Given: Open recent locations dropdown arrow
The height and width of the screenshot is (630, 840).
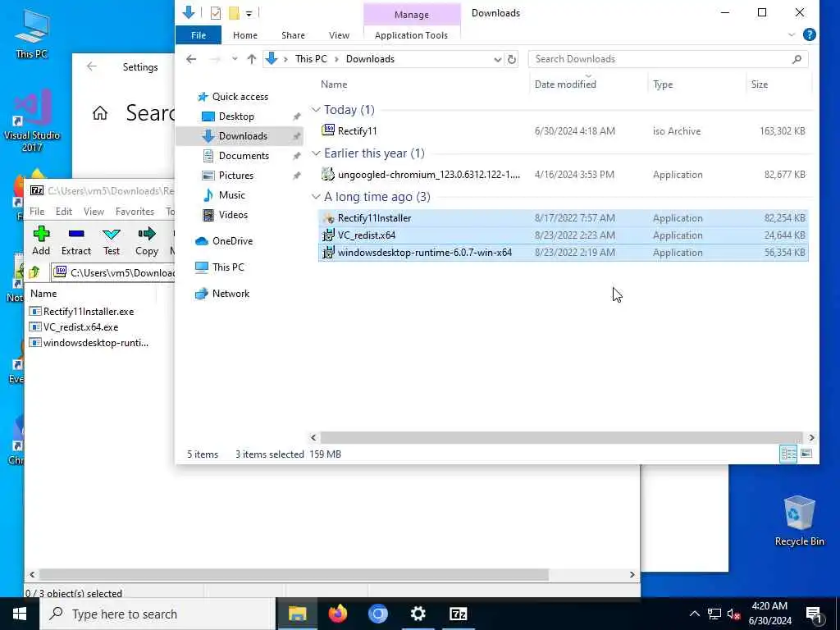Looking at the screenshot, I should click(235, 59).
